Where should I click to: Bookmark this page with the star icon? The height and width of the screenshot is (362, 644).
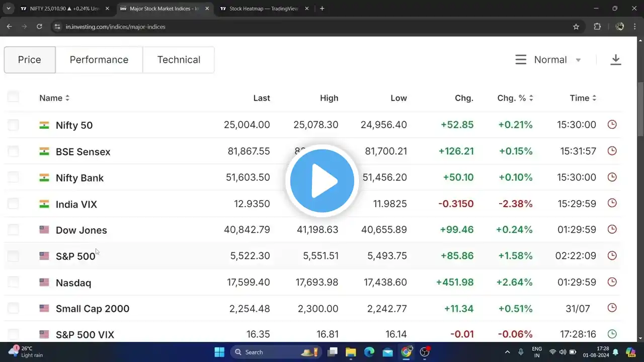pyautogui.click(x=576, y=27)
